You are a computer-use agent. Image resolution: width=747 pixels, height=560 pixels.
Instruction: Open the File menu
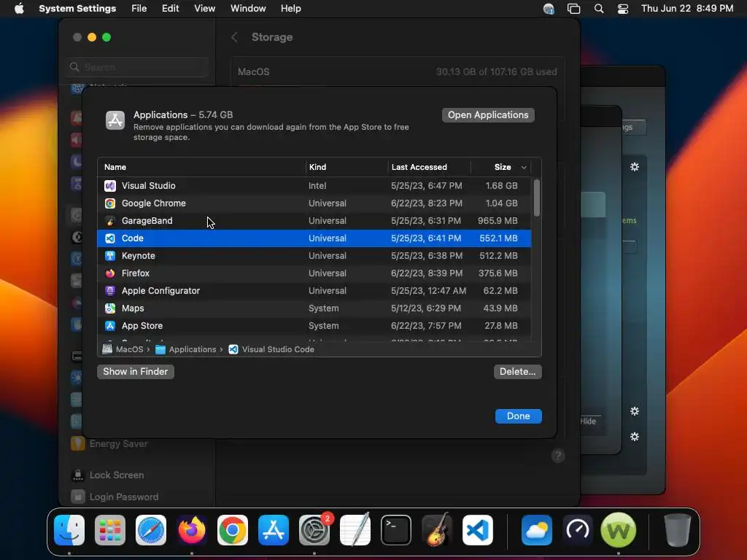(139, 9)
